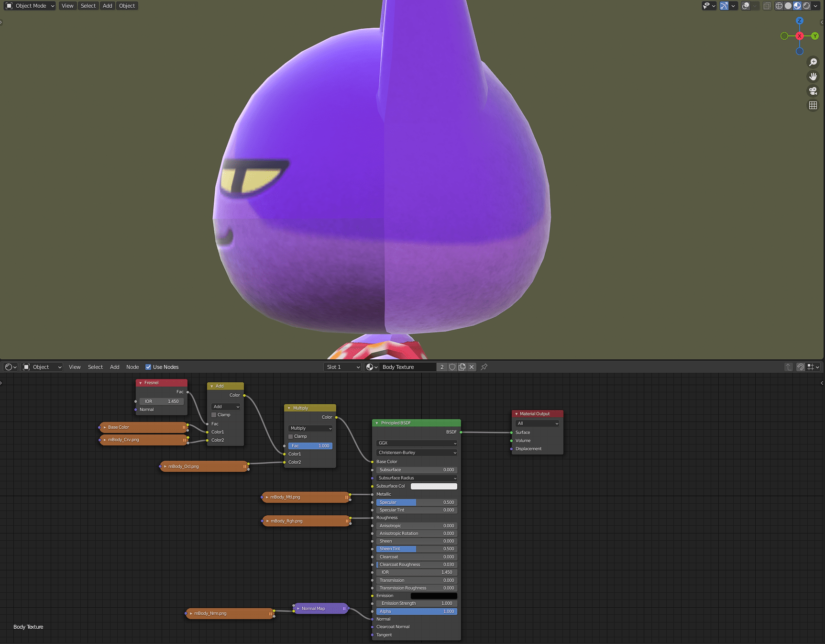
Task: Toggle viewport overlays display
Action: (746, 6)
